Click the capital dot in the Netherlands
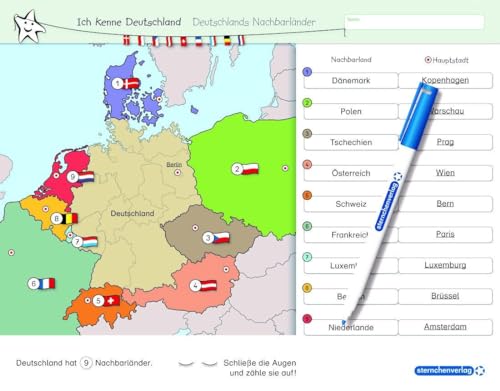 click(56, 175)
